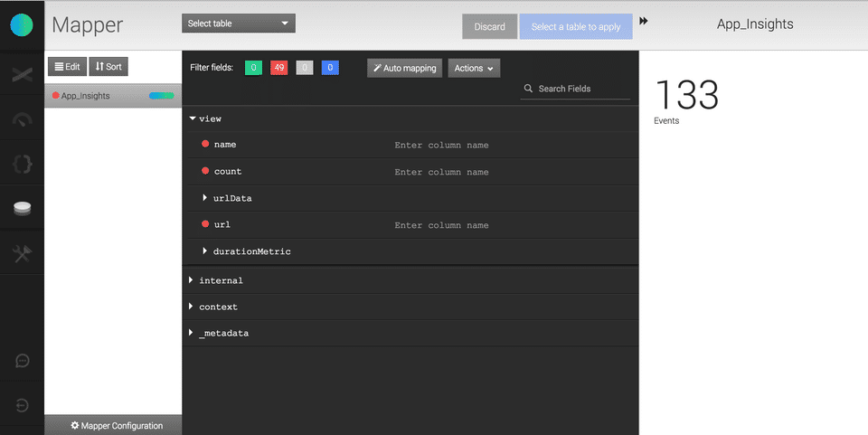Open the crossed-lines pipeline icon in sidebar
Image resolution: width=868 pixels, height=435 pixels.
22,74
